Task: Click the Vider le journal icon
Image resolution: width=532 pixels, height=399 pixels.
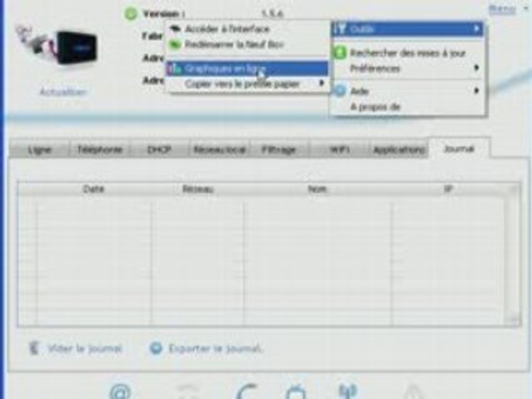Action: pyautogui.click(x=34, y=348)
